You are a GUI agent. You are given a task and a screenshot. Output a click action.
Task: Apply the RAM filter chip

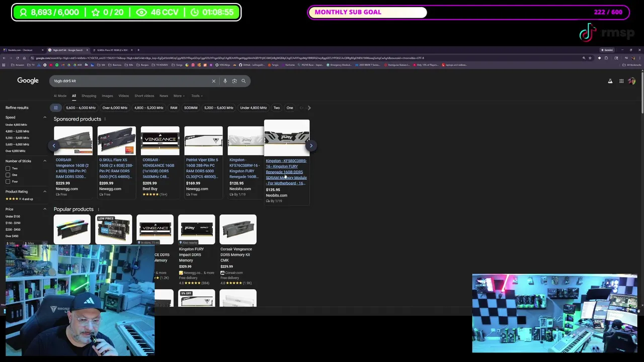[x=174, y=108]
